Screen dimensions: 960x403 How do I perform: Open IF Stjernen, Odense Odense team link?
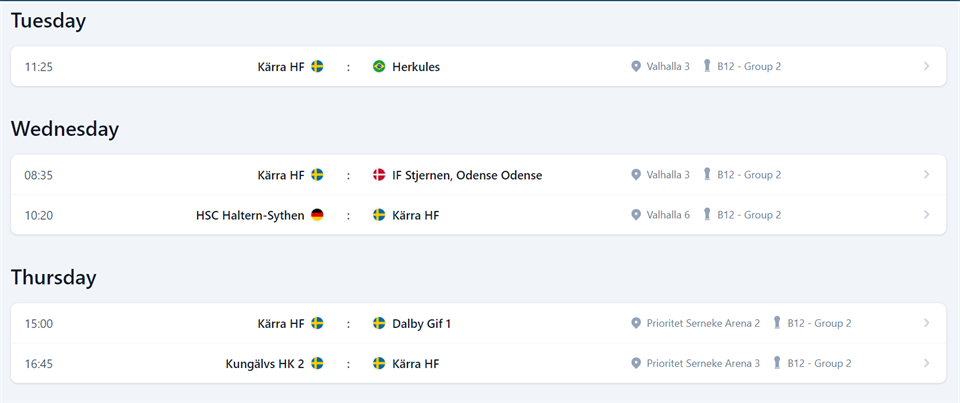point(467,175)
